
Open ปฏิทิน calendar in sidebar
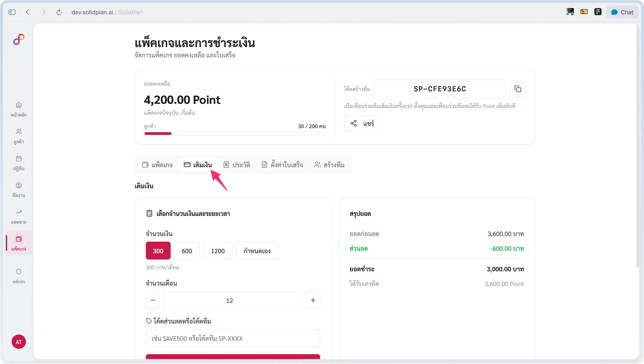coord(19,163)
